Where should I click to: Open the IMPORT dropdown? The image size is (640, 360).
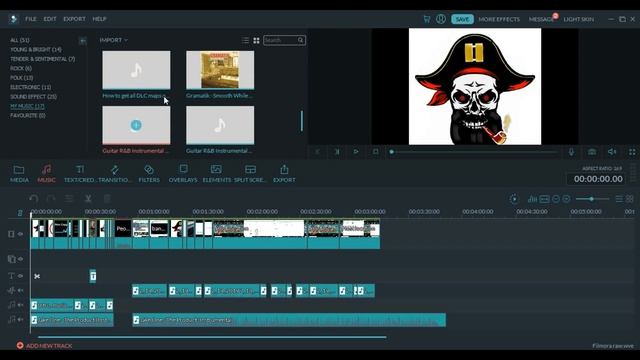tap(113, 40)
